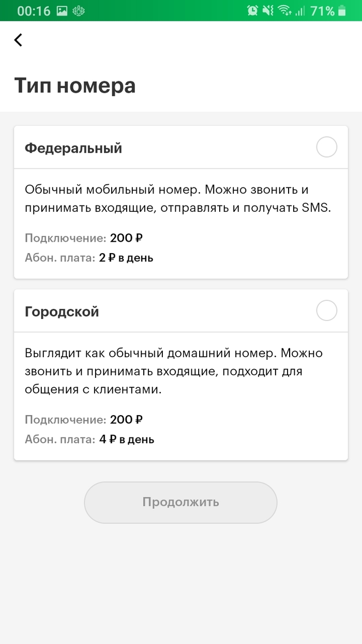Tap the back arrow icon
The image size is (362, 644).
click(x=18, y=40)
